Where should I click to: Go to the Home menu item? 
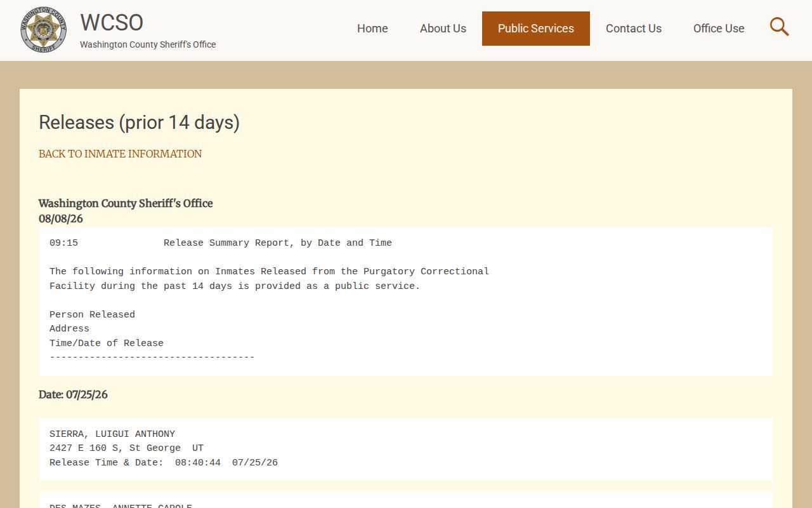tap(372, 29)
